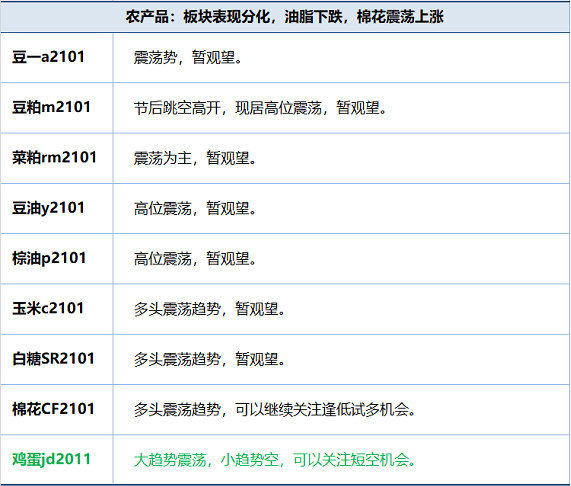Image resolution: width=571 pixels, height=486 pixels.
Task: Click the 节后跳空高开 comment for 豆粕
Action: click(260, 108)
